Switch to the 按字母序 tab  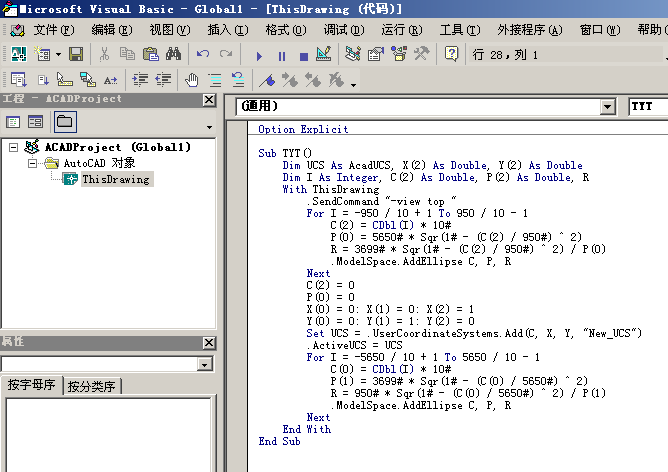coord(32,385)
